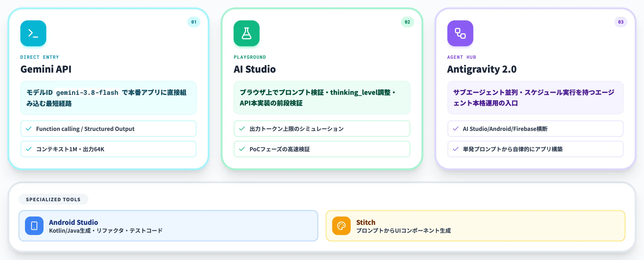Image resolution: width=644 pixels, height=260 pixels.
Task: Click the 02 number badge
Action: 407,22
